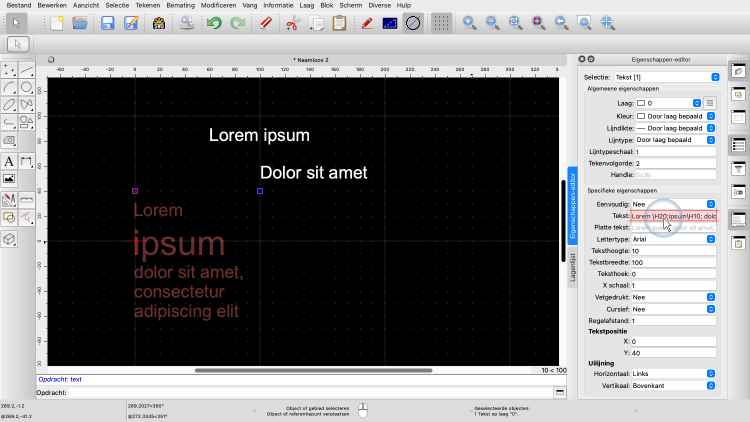This screenshot has height=422, width=750.
Task: Click the Cut scissors icon
Action: click(292, 22)
